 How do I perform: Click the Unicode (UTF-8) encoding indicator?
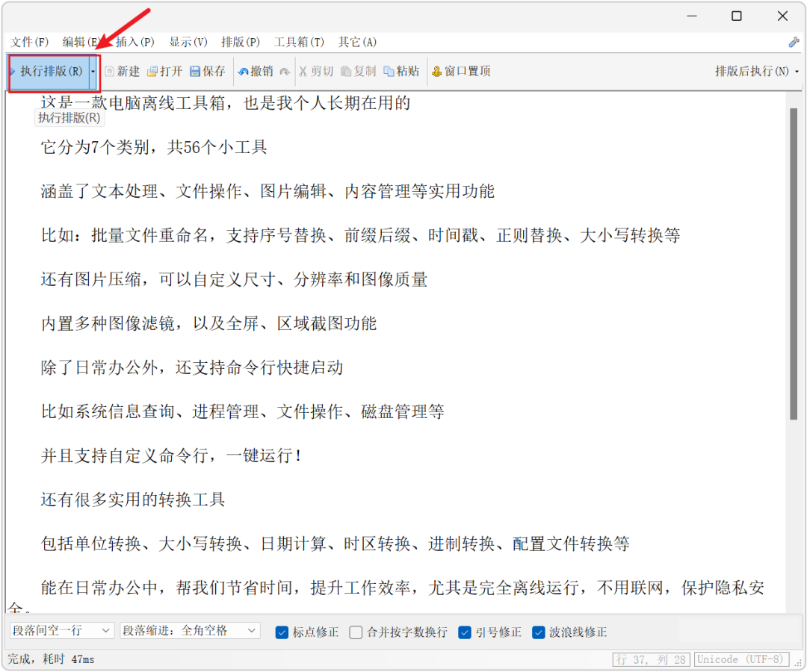[x=740, y=659]
